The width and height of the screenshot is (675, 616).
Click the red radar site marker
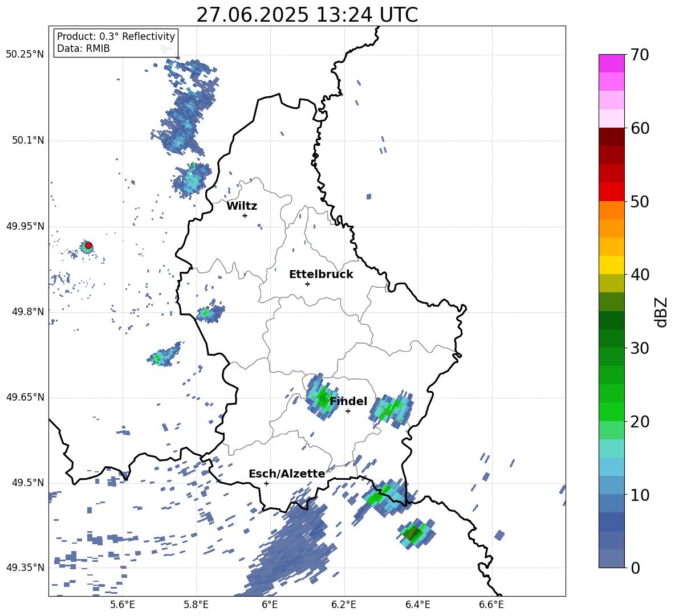point(88,246)
